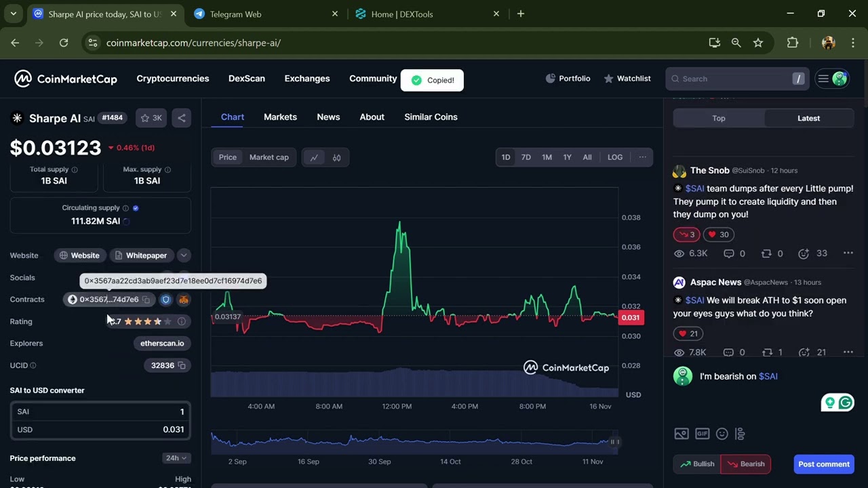
Task: Toggle the Market cap chart view
Action: 269,157
